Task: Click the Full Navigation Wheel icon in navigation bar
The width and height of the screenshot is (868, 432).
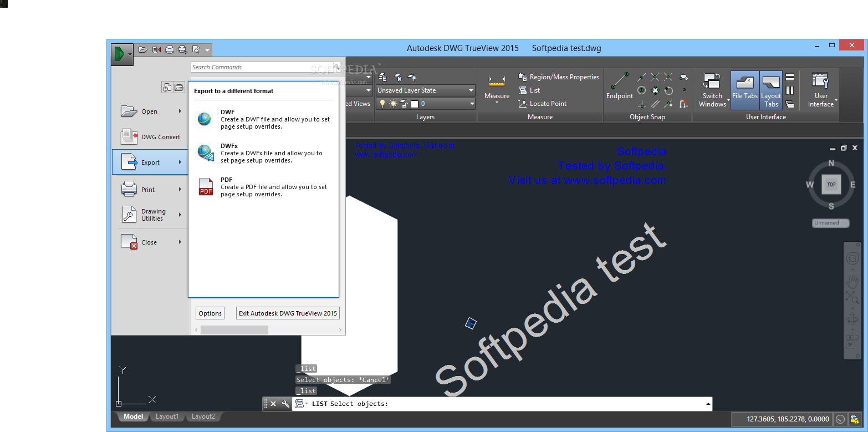Action: coord(852,259)
